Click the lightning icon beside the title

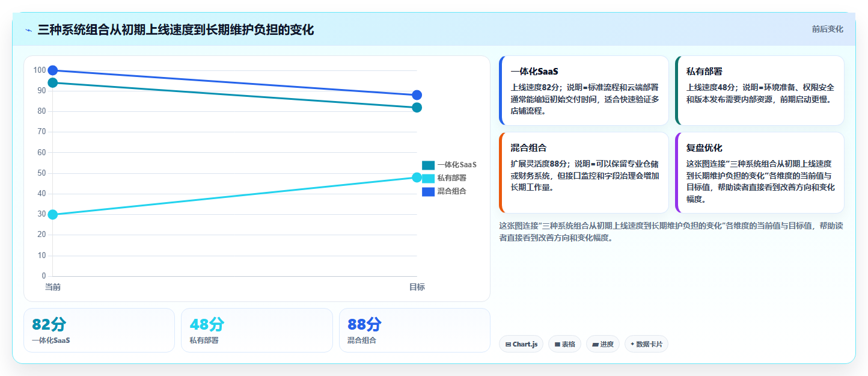pyautogui.click(x=28, y=30)
